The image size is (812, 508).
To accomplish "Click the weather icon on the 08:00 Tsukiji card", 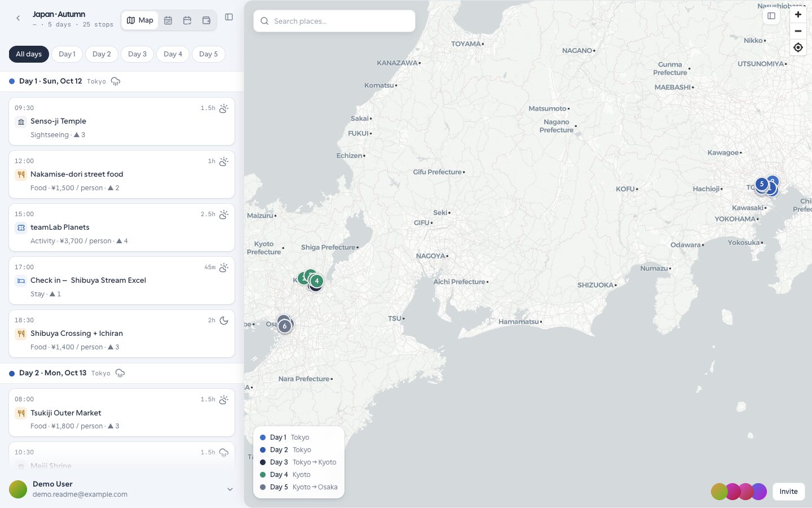I will pos(224,400).
